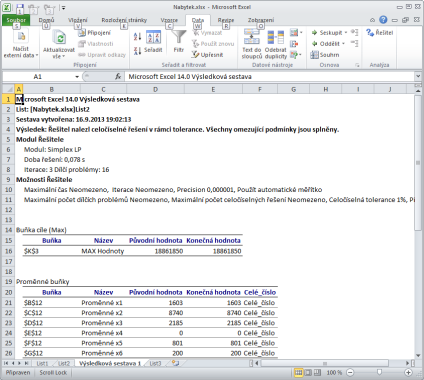The height and width of the screenshot is (380, 424).
Task: Open sheet tab List2
Action: coord(64,363)
